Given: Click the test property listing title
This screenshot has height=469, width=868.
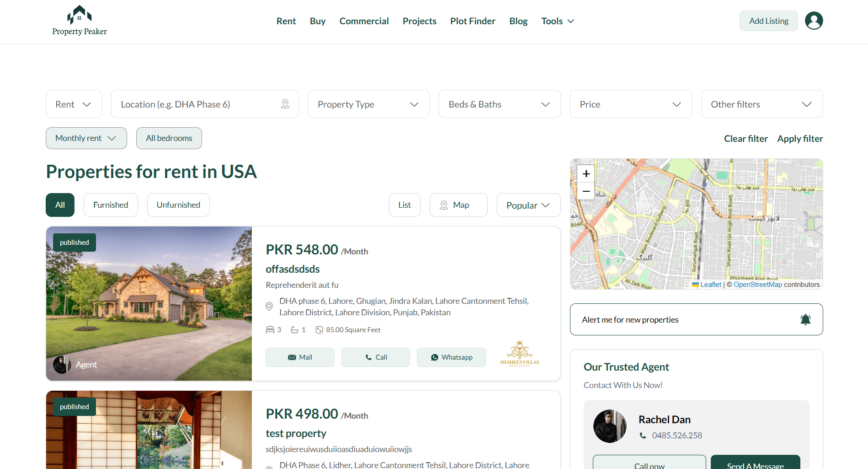Looking at the screenshot, I should 296,433.
